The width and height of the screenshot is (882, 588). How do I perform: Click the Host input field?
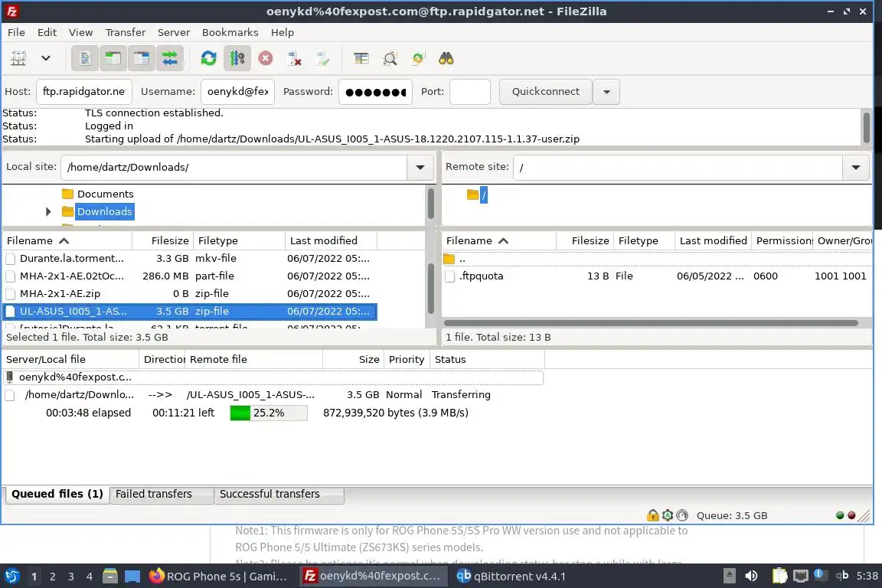(x=83, y=91)
